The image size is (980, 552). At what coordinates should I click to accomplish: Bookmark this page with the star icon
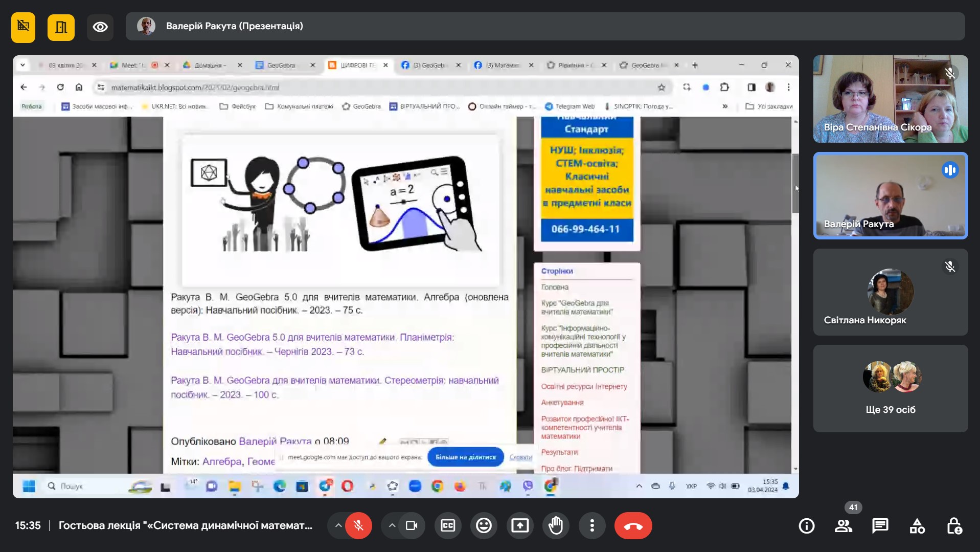(662, 87)
